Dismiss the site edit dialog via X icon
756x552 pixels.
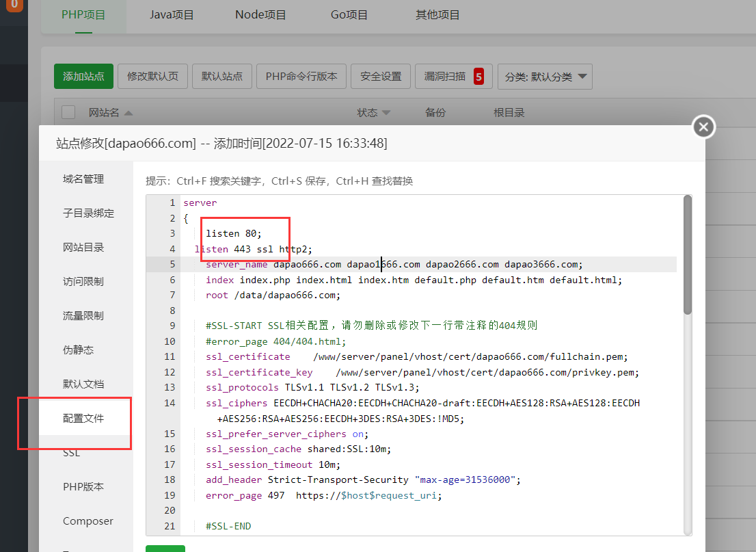(x=703, y=127)
